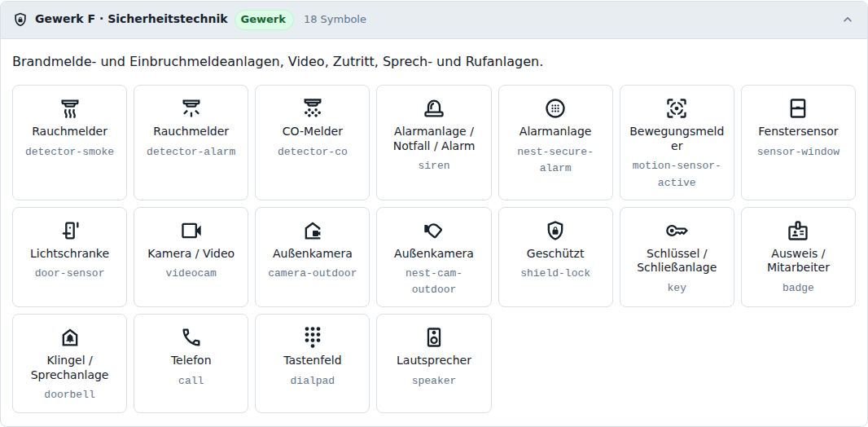Click the 'Tastenfeld' title text
This screenshot has height=427, width=868.
click(312, 360)
